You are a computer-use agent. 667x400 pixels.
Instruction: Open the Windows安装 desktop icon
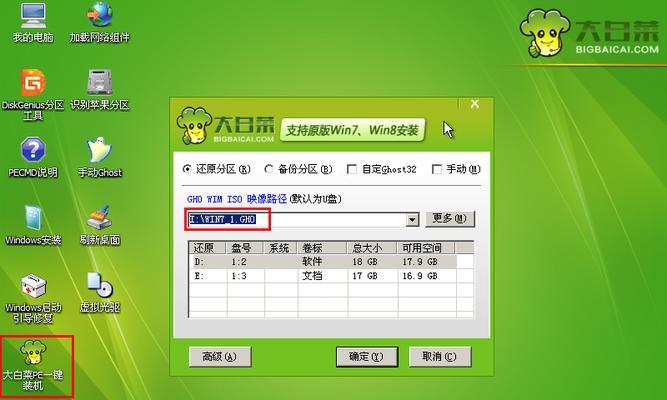(x=33, y=225)
